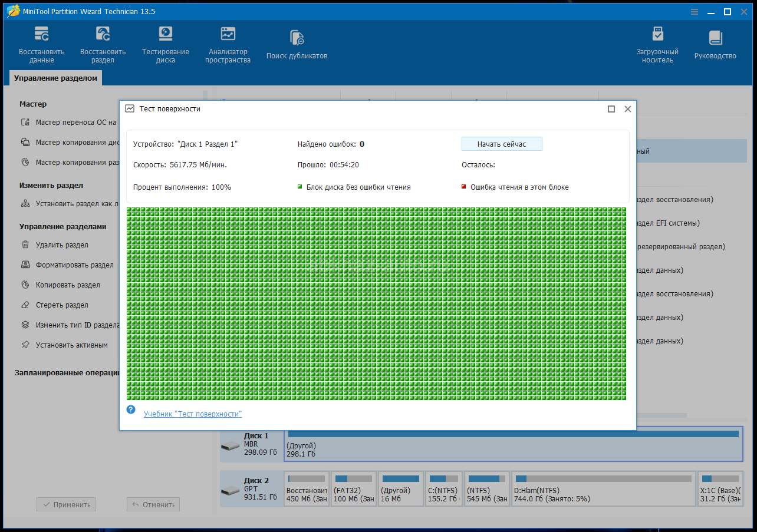Close the Тест поверхности dialog
The image size is (757, 532).
tap(628, 109)
